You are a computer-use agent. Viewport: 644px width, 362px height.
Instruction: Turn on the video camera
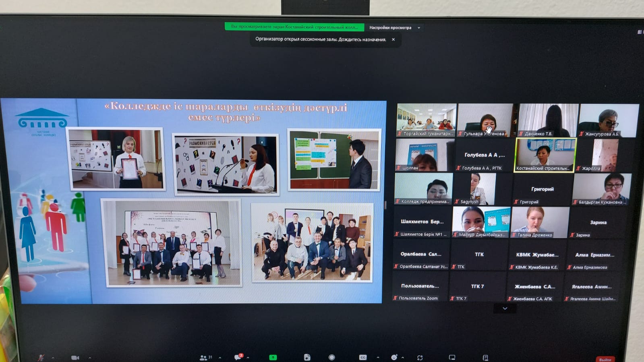75,358
